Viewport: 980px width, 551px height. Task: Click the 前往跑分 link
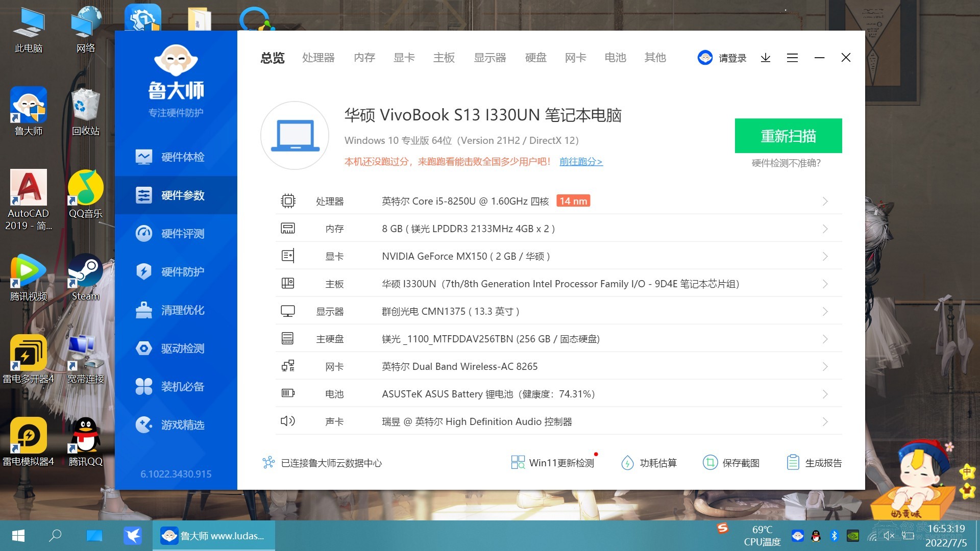[581, 162]
